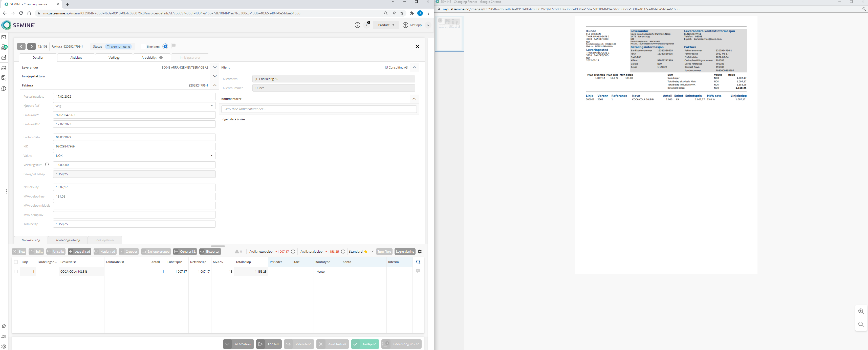Click the flag icon beside Ikke betal
This screenshot has width=868, height=350.
pyautogui.click(x=173, y=46)
